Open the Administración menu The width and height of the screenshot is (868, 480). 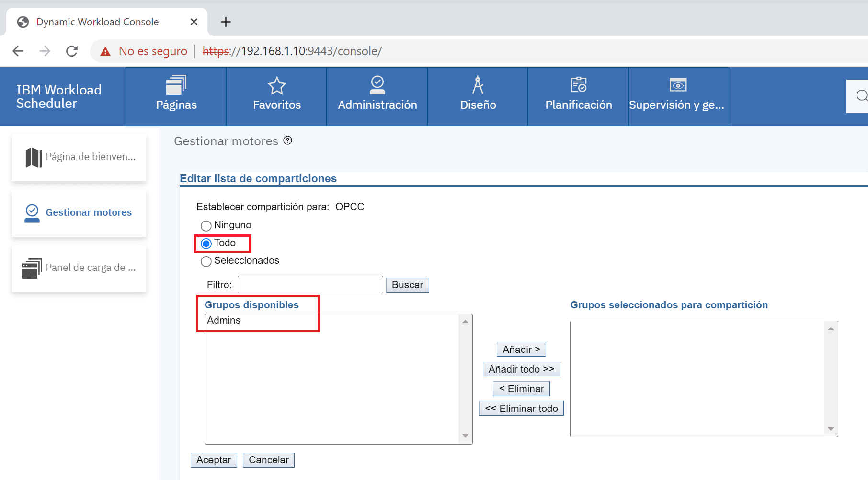[377, 96]
